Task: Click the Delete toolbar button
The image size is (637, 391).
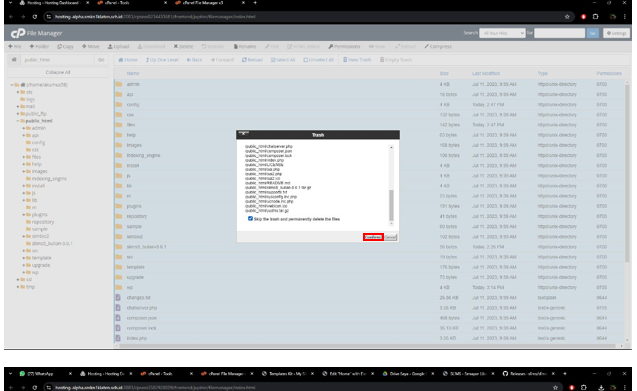Action: click(x=183, y=46)
